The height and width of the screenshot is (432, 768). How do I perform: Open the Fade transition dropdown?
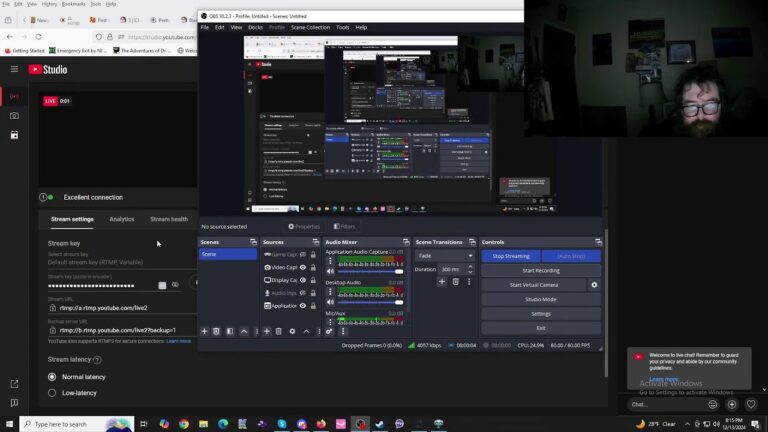(x=445, y=256)
